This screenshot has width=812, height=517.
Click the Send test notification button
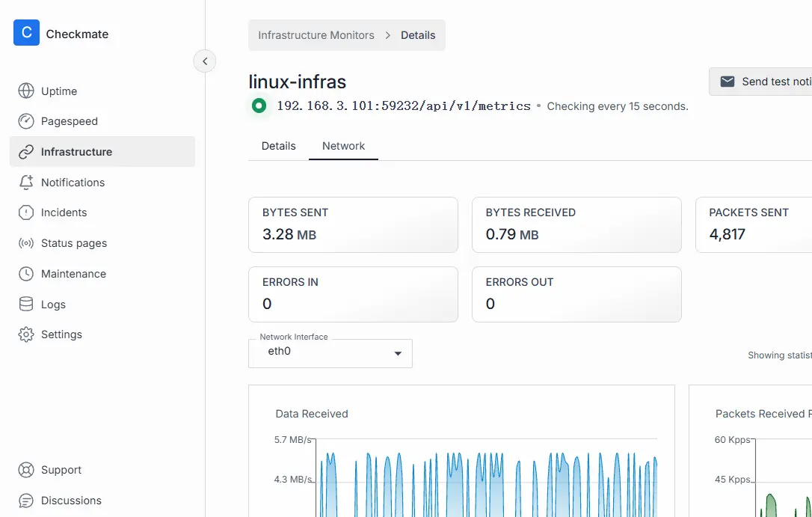pyautogui.click(x=763, y=82)
